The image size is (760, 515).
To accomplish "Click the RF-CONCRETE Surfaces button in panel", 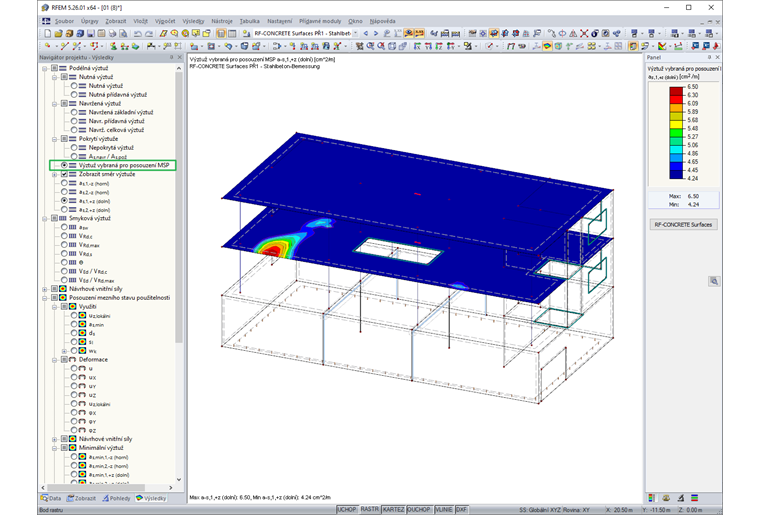I will point(683,224).
